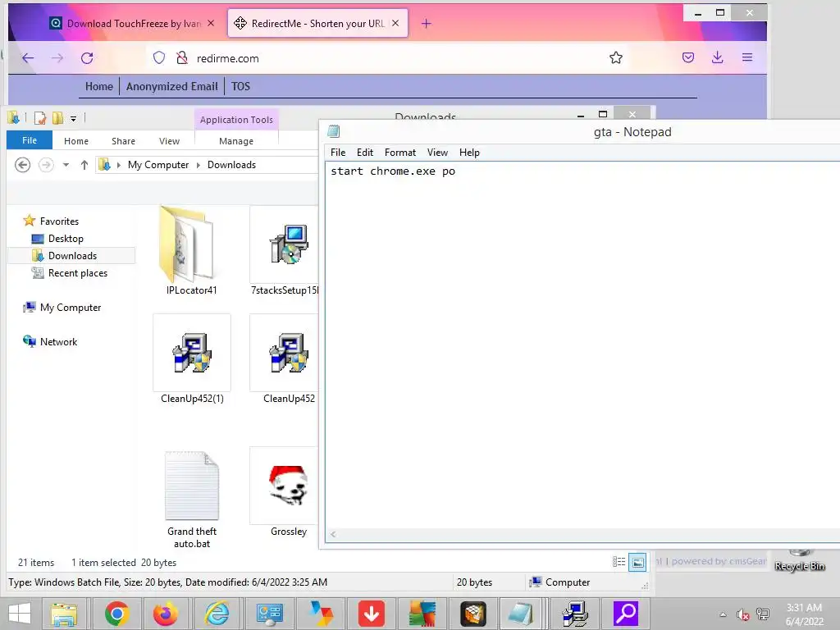
Task: Open Notepad Edit menu
Action: pyautogui.click(x=365, y=153)
